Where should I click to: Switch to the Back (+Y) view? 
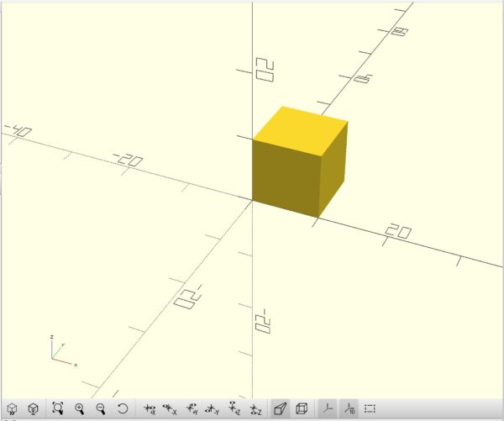192,408
